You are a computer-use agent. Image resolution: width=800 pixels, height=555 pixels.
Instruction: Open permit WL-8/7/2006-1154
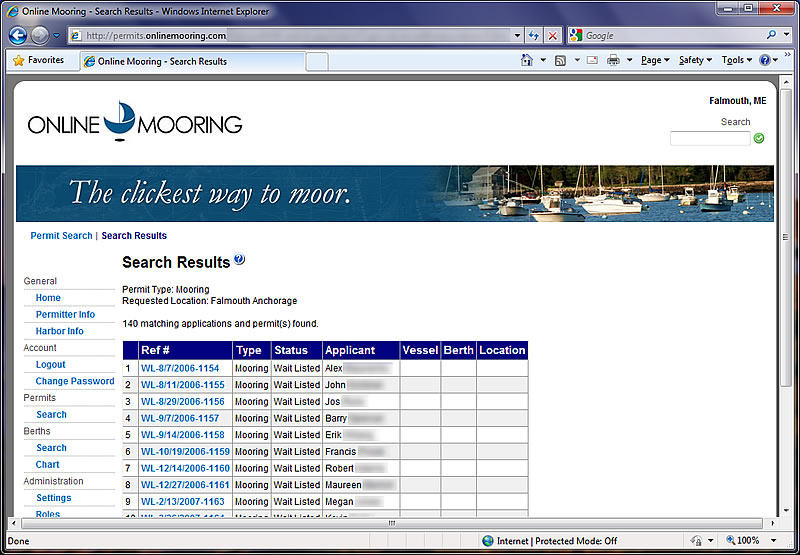click(180, 368)
